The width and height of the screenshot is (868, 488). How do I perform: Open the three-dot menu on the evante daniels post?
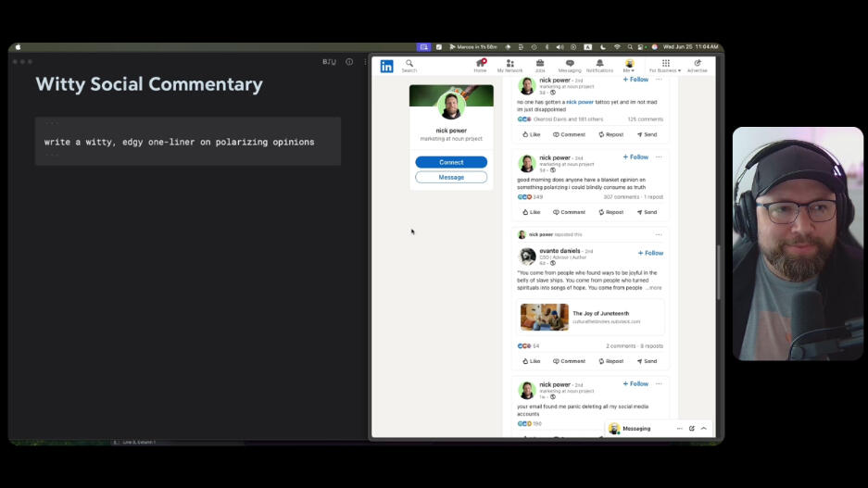659,235
